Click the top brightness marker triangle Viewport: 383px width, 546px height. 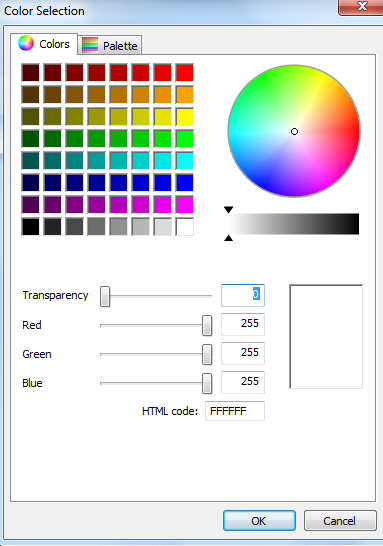coord(228,210)
